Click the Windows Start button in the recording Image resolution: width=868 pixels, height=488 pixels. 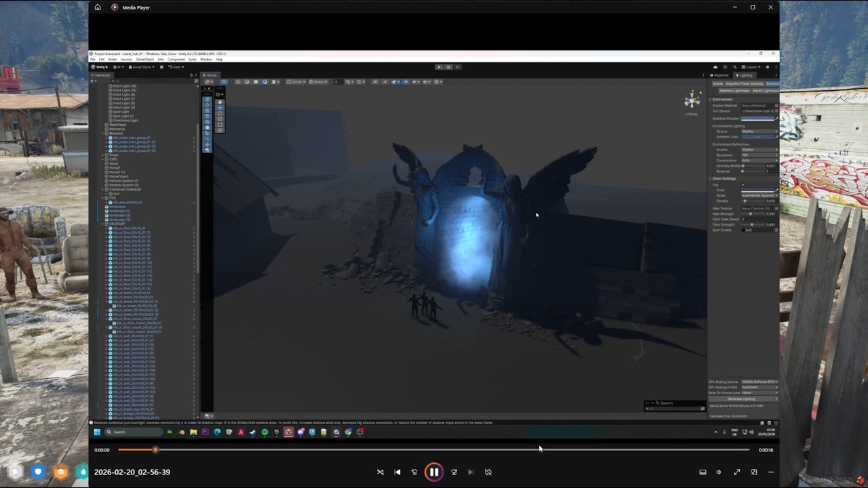click(97, 432)
